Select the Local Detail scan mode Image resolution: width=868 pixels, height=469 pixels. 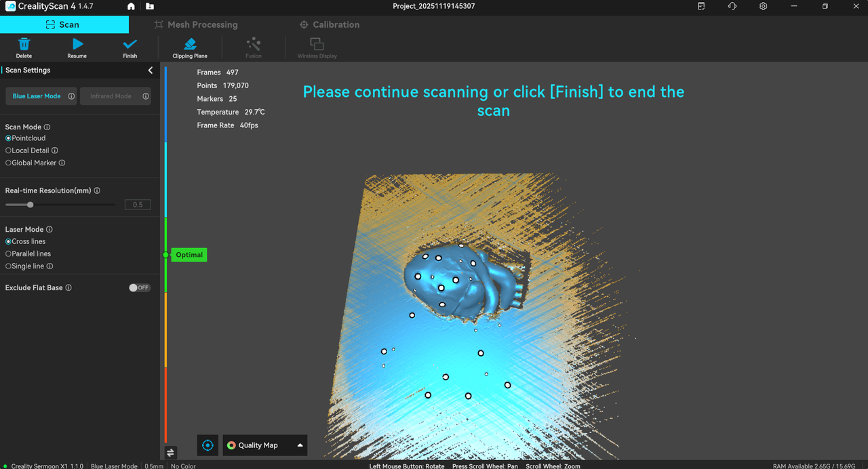coord(9,150)
